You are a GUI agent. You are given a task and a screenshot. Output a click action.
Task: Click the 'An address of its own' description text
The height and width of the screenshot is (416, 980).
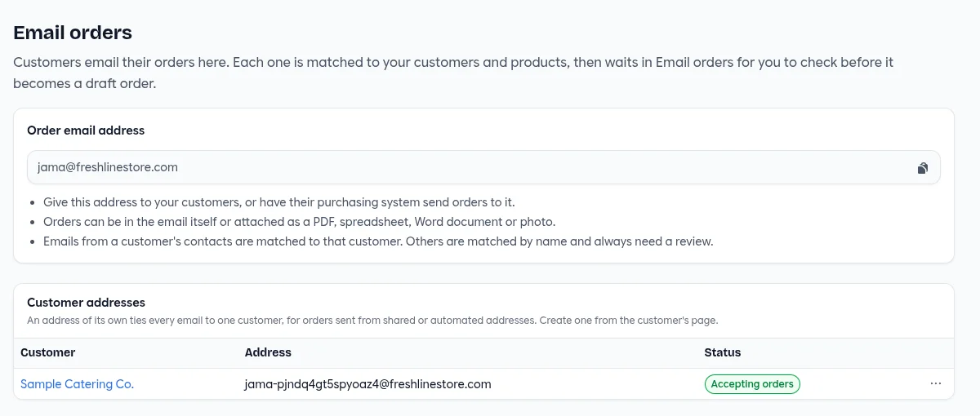(372, 321)
